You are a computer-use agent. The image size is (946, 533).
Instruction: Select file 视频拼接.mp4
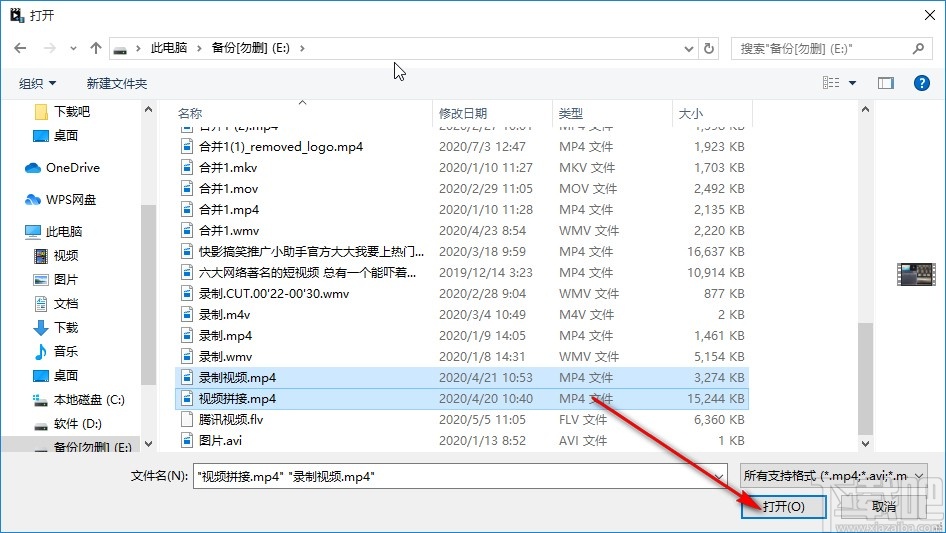[x=462, y=398]
